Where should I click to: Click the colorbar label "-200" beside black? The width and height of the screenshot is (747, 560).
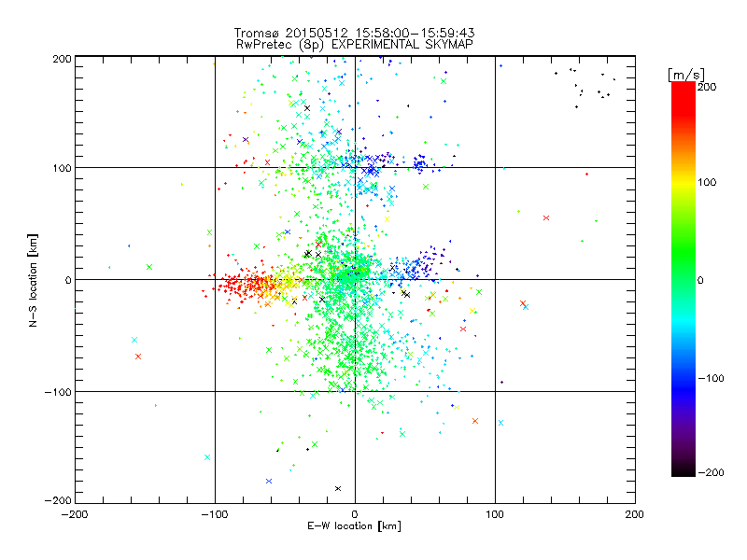[711, 472]
